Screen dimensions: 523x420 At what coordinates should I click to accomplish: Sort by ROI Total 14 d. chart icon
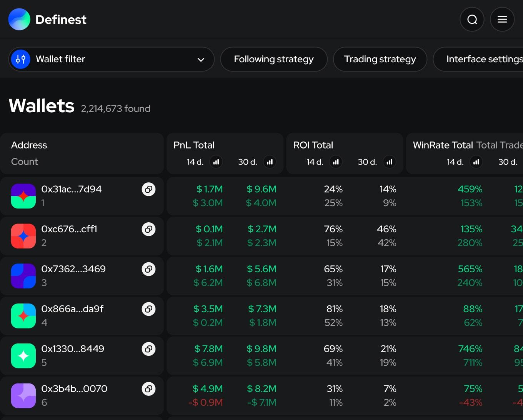(x=336, y=162)
